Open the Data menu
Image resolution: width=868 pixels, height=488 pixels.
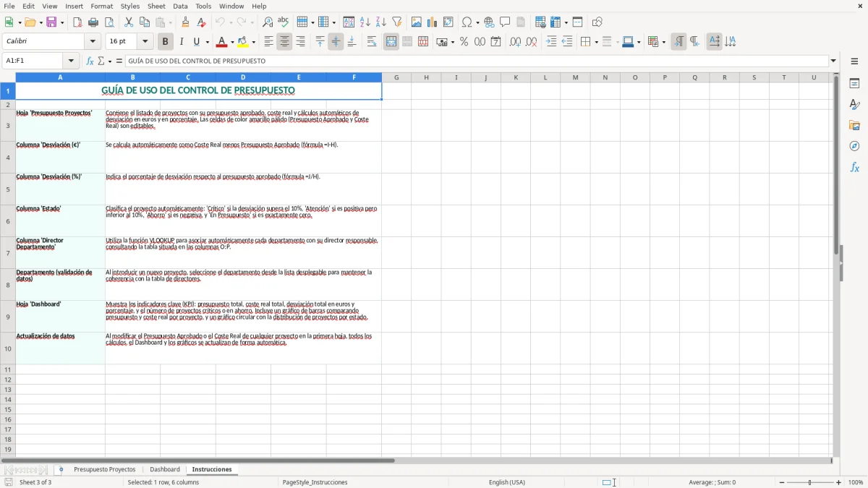tap(180, 6)
